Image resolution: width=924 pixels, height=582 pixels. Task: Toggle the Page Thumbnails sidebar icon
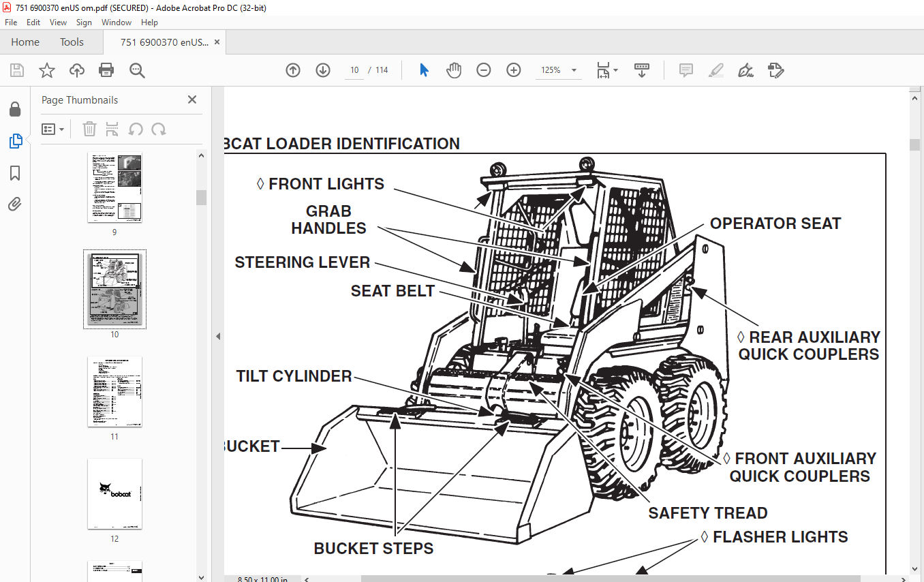point(15,142)
